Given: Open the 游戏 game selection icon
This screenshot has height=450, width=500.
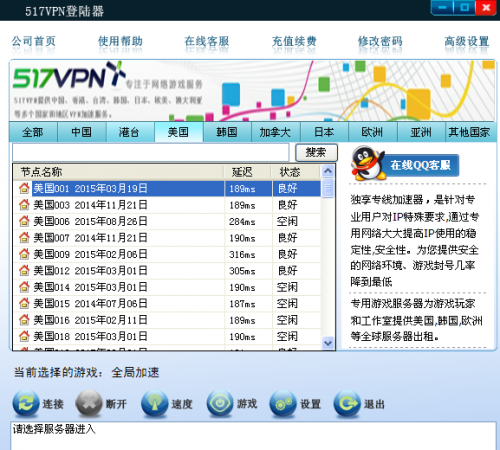Looking at the screenshot, I should tap(220, 403).
